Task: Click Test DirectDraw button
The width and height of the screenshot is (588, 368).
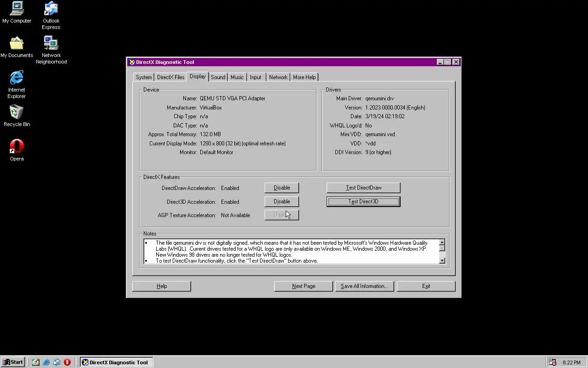Action: [363, 188]
